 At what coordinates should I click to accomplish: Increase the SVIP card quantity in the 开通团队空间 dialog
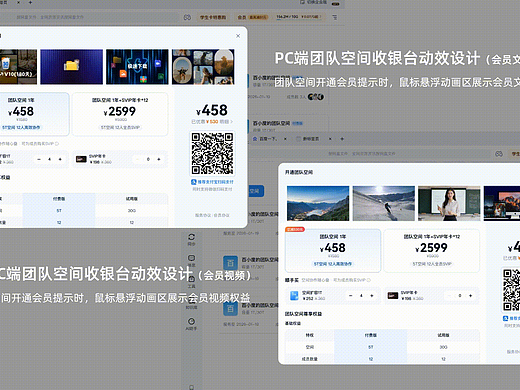[x=470, y=296]
